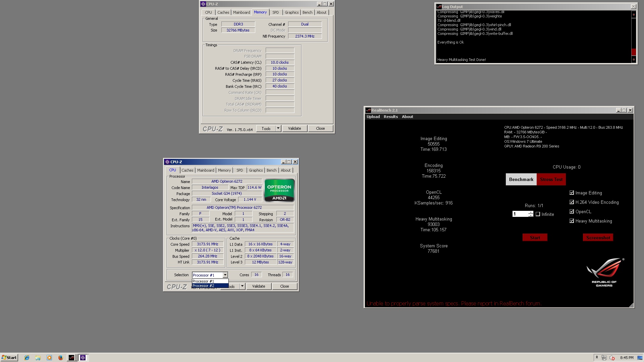Select the Stress Test mode button
Image resolution: width=644 pixels, height=362 pixels.
point(551,179)
